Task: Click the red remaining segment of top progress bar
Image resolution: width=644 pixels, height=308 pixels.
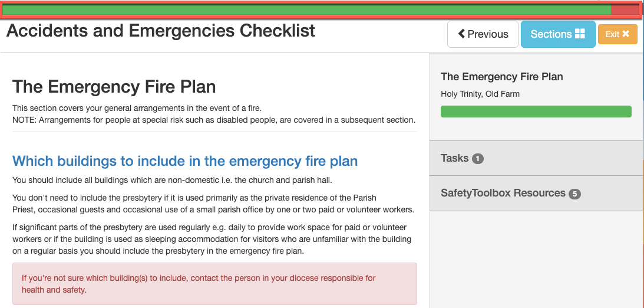Action: tap(625, 9)
